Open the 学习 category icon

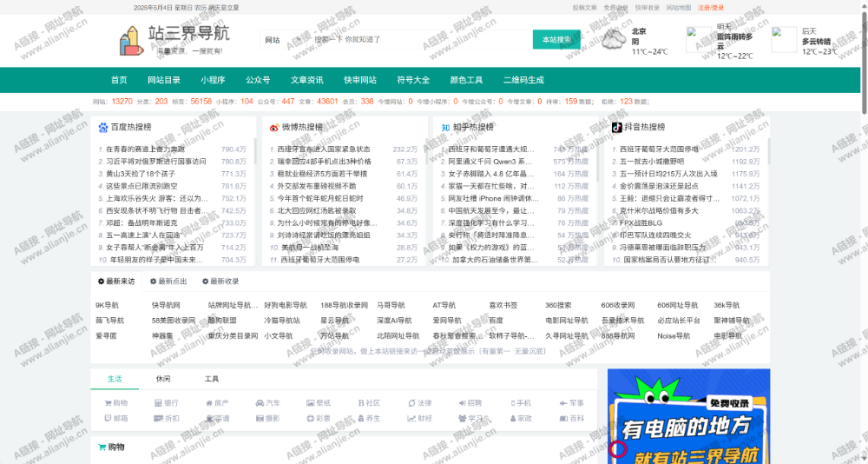coord(463,419)
